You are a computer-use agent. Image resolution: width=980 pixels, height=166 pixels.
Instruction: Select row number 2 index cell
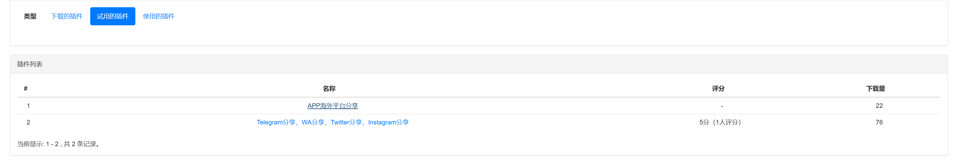(28, 122)
